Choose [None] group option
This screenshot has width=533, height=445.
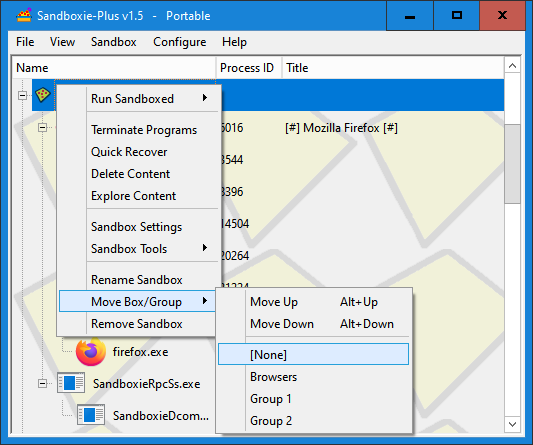pos(313,354)
